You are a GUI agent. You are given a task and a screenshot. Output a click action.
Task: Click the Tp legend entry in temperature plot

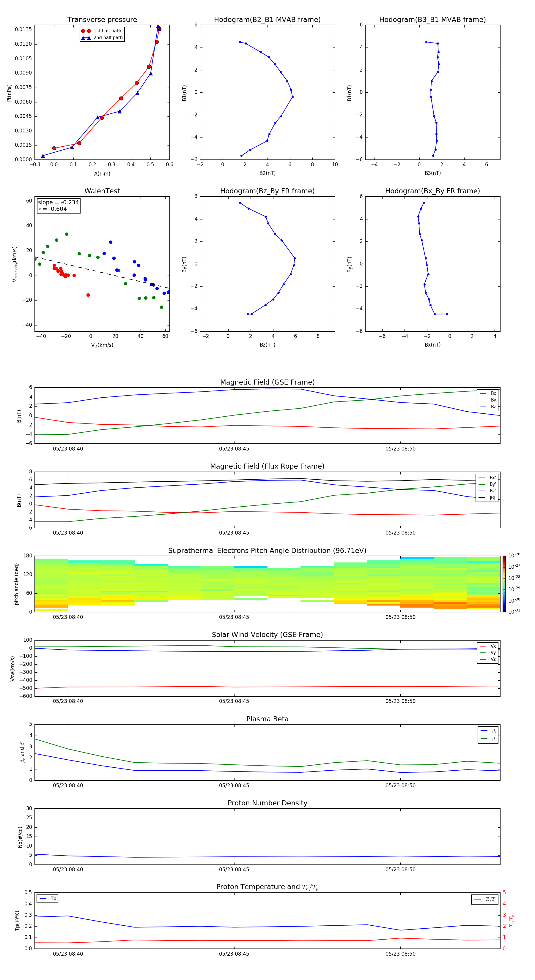[48, 899]
